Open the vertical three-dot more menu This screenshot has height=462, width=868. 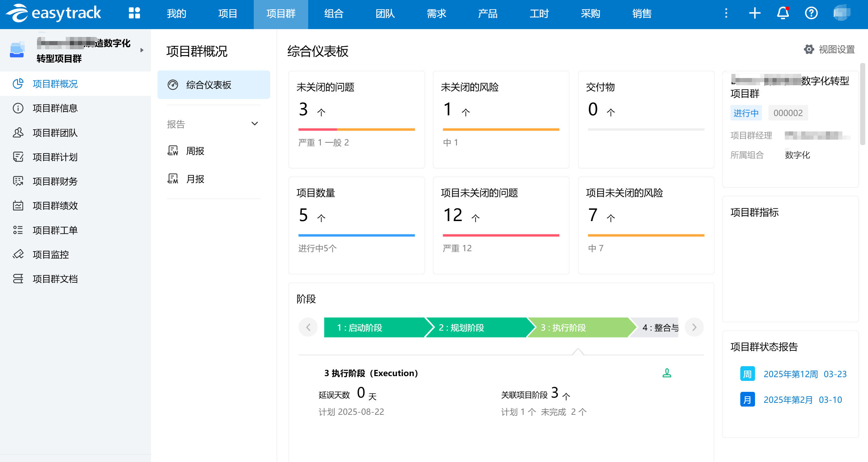[726, 13]
